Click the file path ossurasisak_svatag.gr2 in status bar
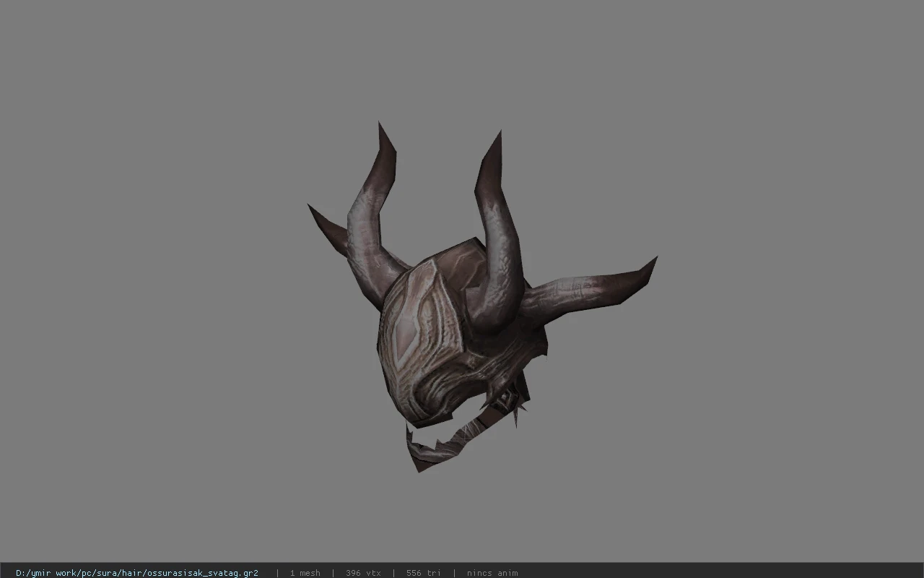The height and width of the screenshot is (578, 924). pyautogui.click(x=137, y=573)
